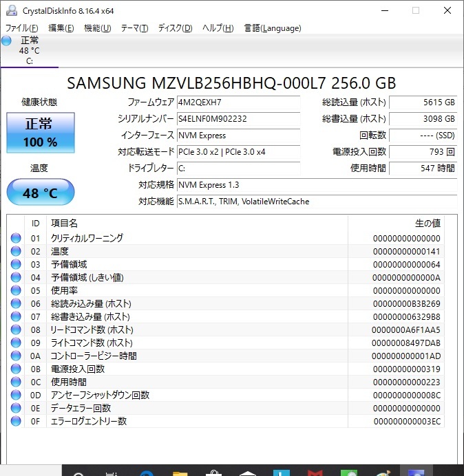
Task: Click status circle for row 05 使用率
Action: tap(16, 290)
